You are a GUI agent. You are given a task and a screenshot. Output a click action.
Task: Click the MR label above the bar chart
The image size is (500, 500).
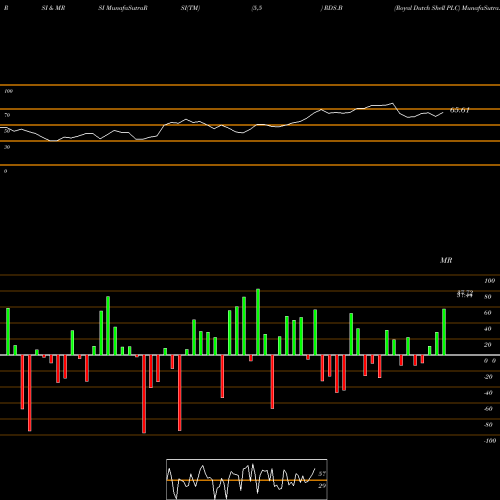point(446,260)
